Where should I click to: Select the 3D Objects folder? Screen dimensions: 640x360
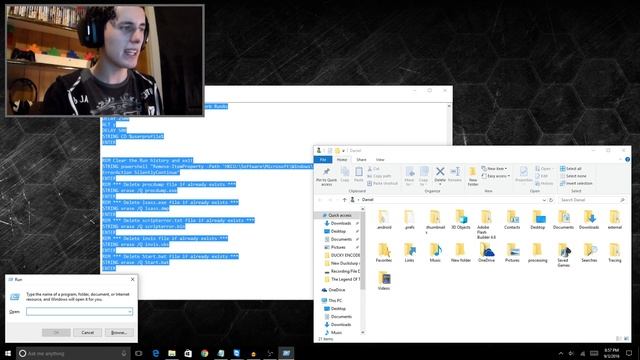coord(461,220)
